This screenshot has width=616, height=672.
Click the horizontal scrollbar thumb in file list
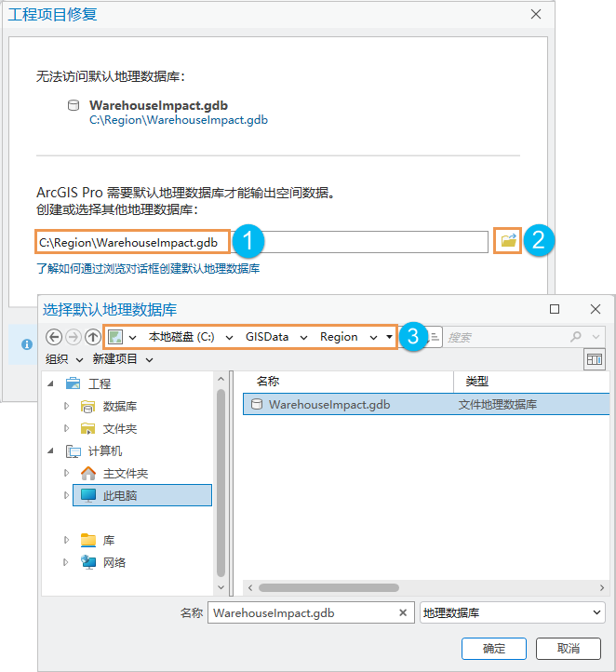[328, 587]
